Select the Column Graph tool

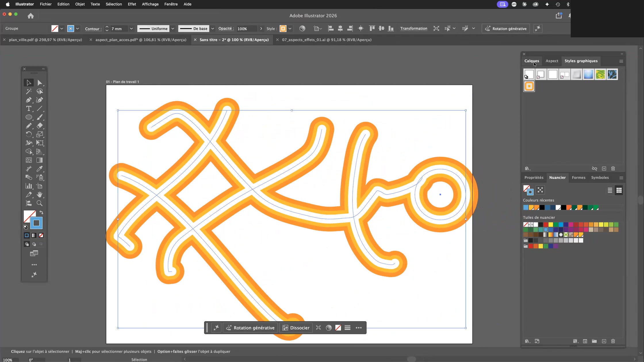coord(29,186)
